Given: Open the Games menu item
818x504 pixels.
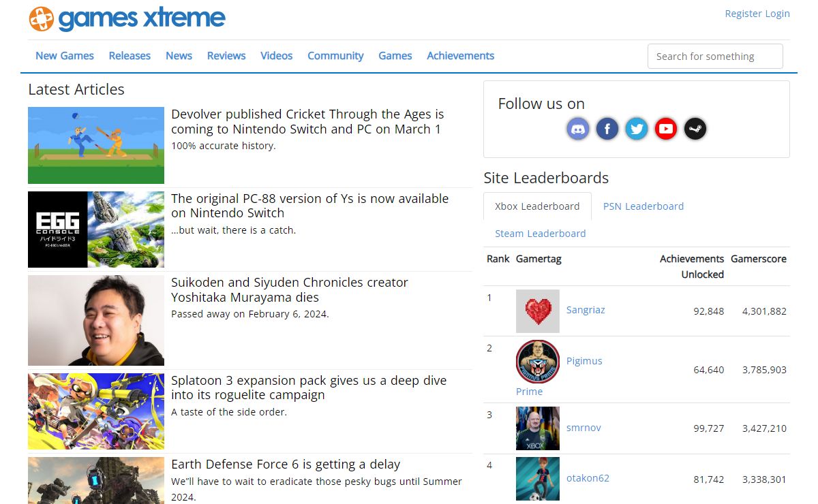Looking at the screenshot, I should click(x=395, y=56).
